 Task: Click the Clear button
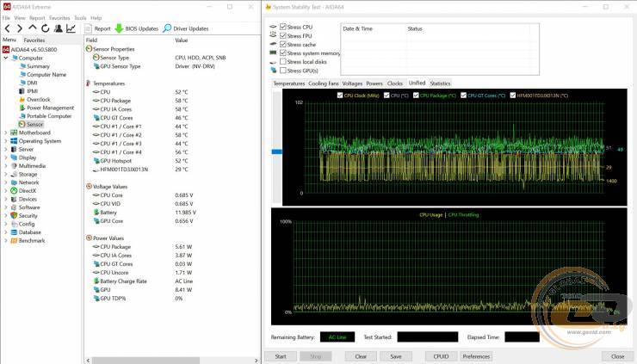(361, 356)
